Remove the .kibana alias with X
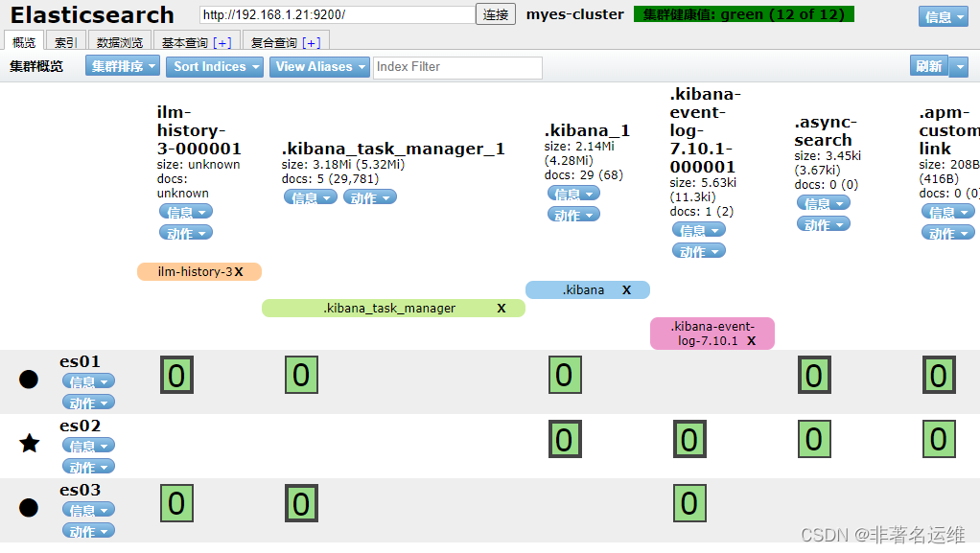 pyautogui.click(x=626, y=290)
